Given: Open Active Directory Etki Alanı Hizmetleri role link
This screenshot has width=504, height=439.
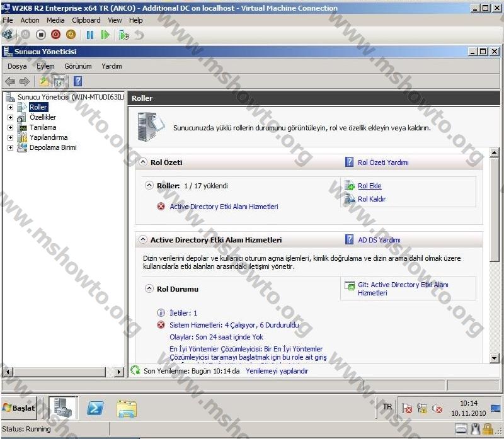Looking at the screenshot, I should tap(224, 207).
